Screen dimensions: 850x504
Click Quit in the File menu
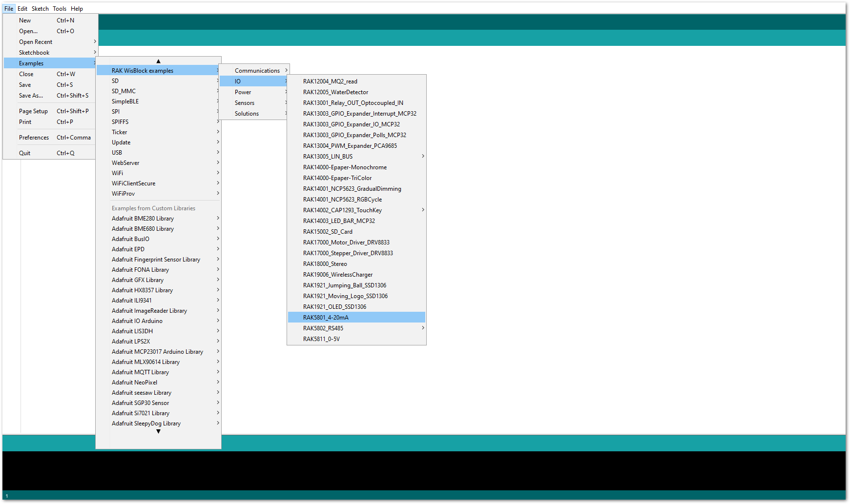(50, 153)
